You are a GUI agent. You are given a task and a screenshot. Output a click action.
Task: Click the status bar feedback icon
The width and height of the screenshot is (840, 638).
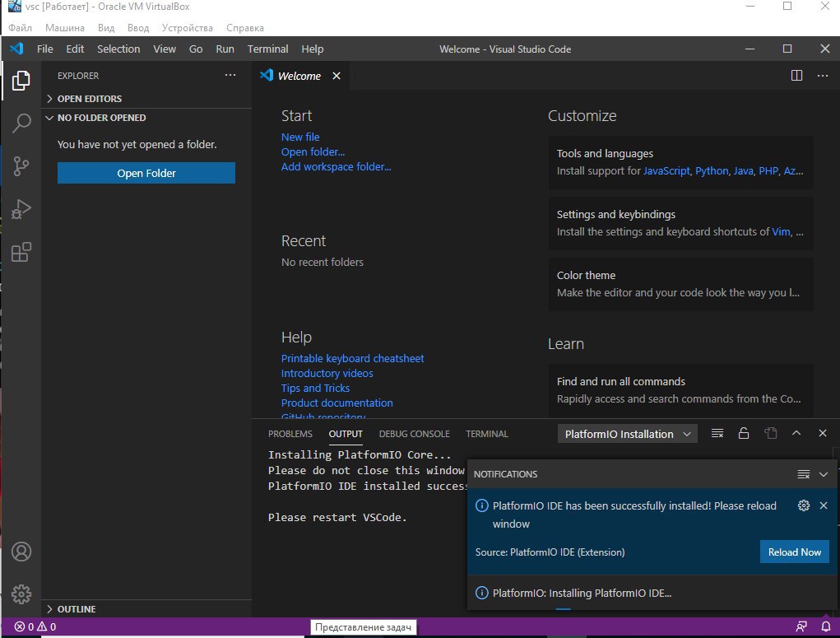pyautogui.click(x=801, y=626)
